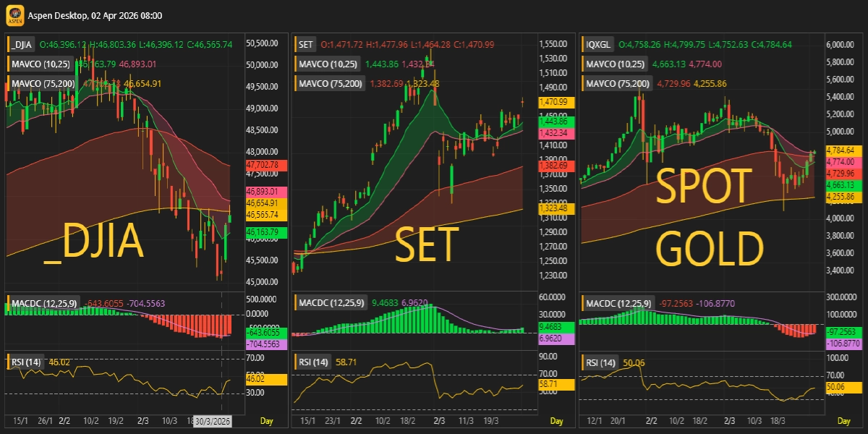Select the IQXGL symbol label

click(x=598, y=45)
